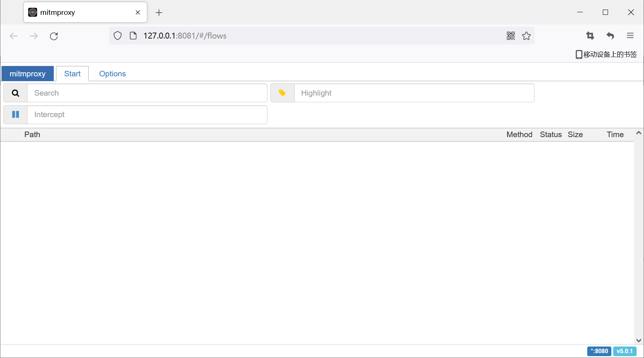Click the search magnifier icon

pyautogui.click(x=16, y=93)
